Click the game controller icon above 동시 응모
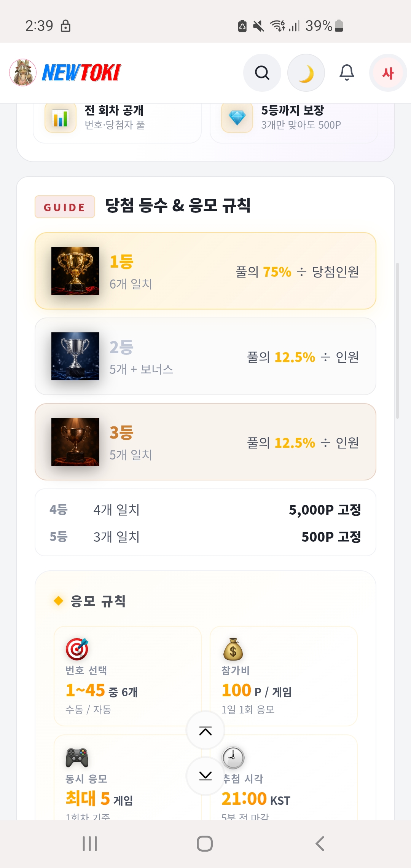This screenshot has width=411, height=868. pyautogui.click(x=77, y=758)
